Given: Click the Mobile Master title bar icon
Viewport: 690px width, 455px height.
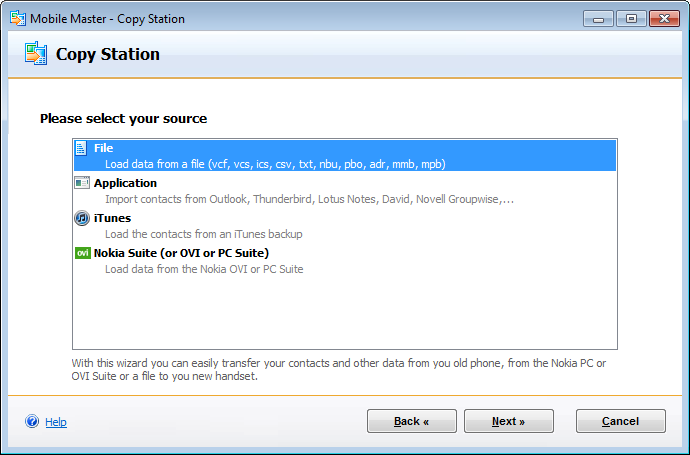Looking at the screenshot, I should pyautogui.click(x=17, y=18).
